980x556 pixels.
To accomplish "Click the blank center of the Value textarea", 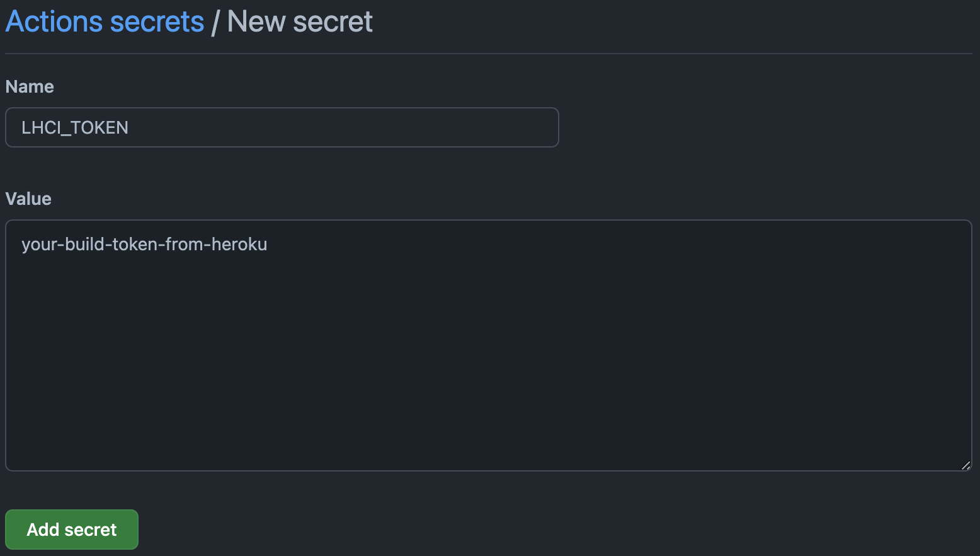I will coord(488,353).
